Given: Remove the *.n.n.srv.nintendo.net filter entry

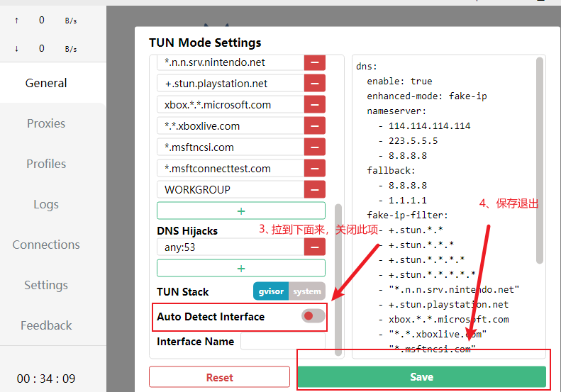Looking at the screenshot, I should coord(314,62).
